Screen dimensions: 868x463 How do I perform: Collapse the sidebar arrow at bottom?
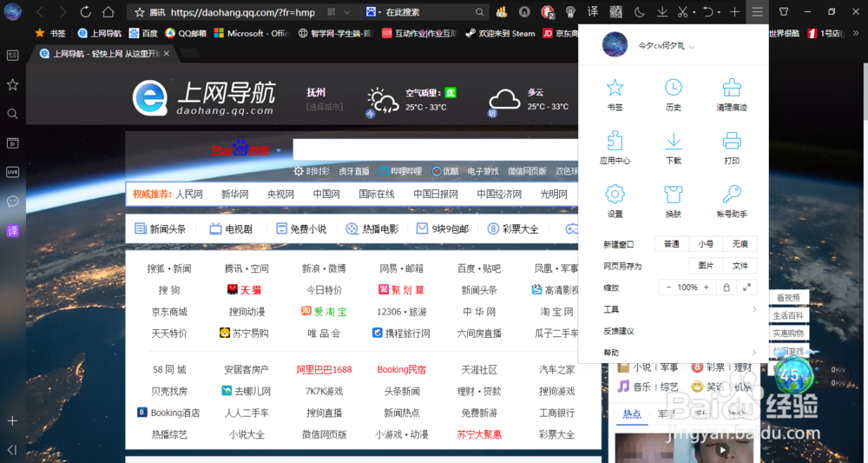tap(12, 450)
